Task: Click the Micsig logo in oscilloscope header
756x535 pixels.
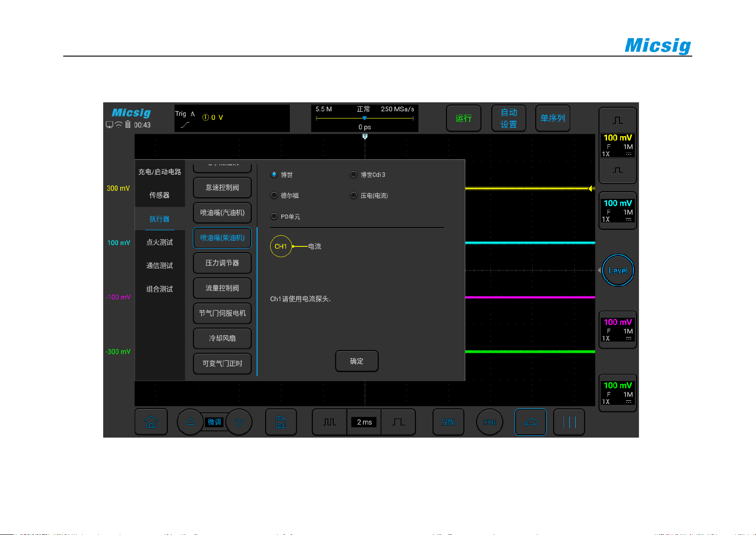Action: point(131,113)
